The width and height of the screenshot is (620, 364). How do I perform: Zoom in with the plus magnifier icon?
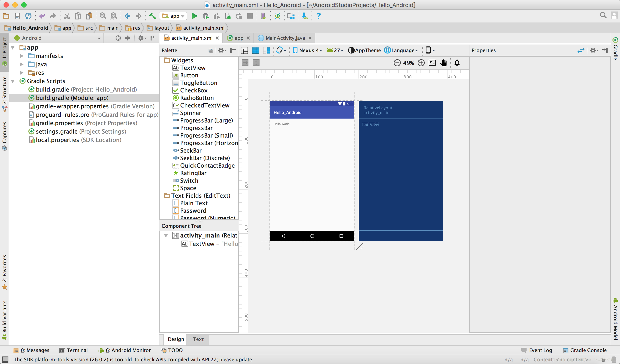click(421, 63)
